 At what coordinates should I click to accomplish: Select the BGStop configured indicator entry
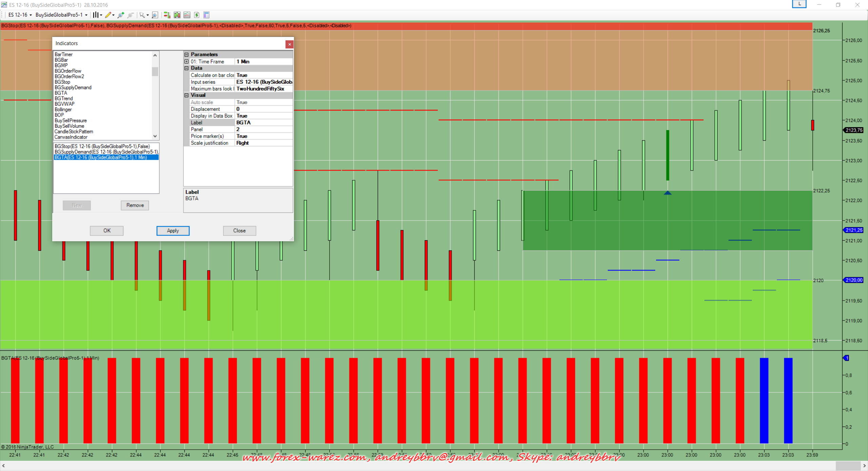click(102, 146)
